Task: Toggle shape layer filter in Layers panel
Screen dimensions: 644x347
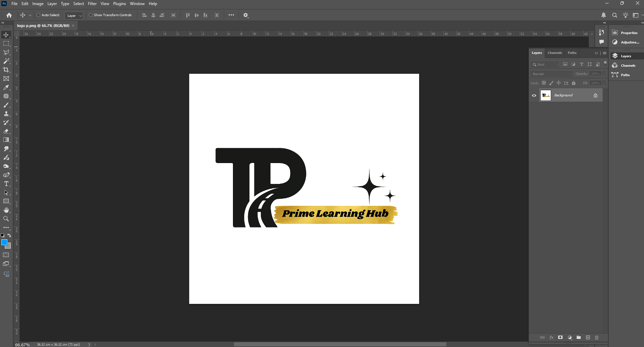Action: [x=589, y=64]
